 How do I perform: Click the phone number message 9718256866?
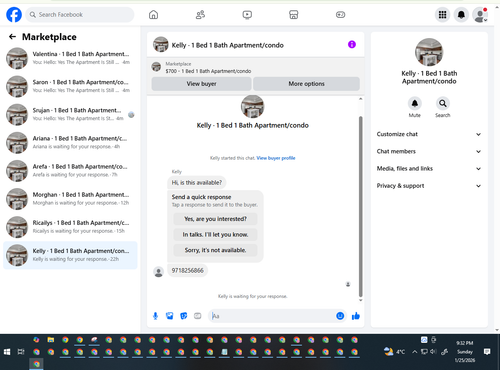(187, 270)
